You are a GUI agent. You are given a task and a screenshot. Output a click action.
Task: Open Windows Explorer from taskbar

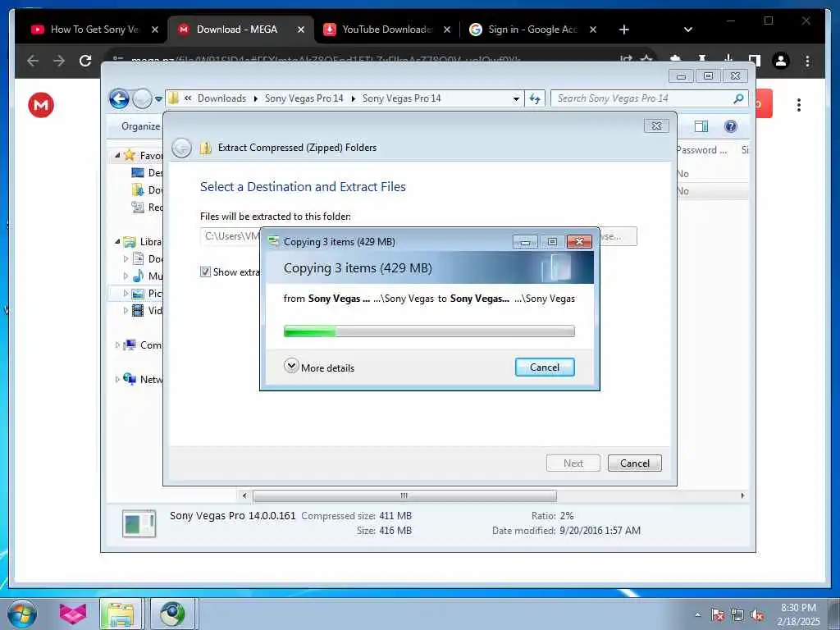(121, 614)
